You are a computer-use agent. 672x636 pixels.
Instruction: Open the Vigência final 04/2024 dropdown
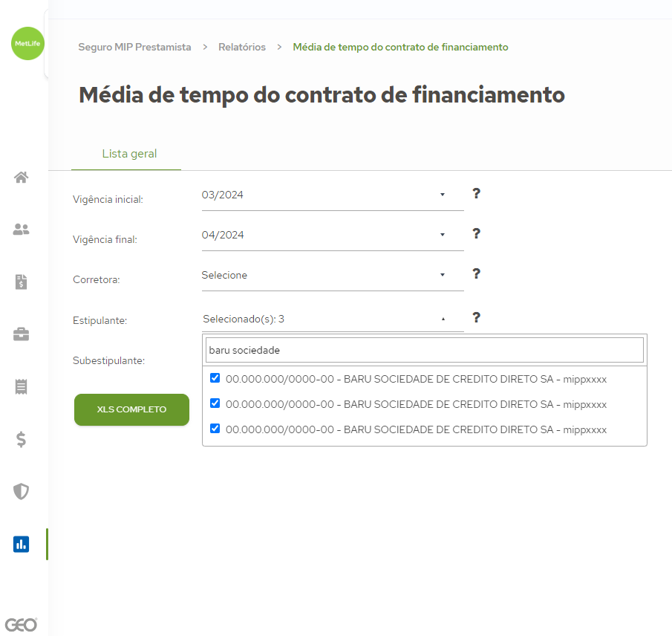pos(333,236)
